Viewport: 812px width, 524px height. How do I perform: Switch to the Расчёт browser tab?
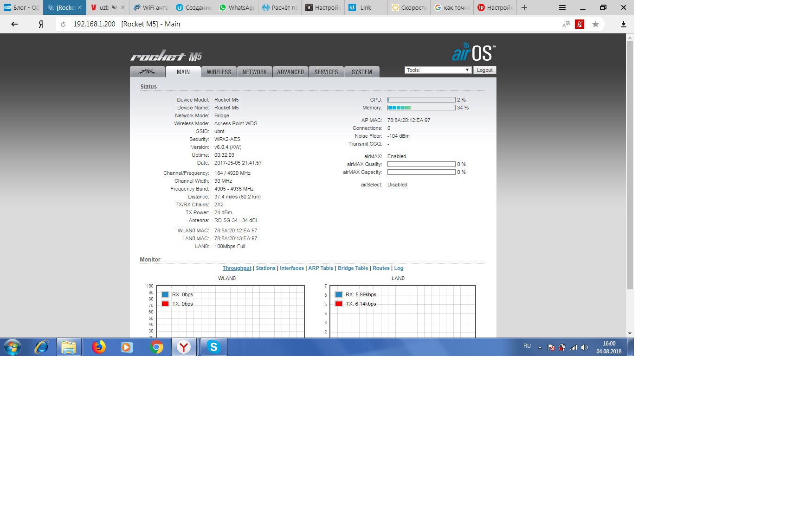click(280, 7)
